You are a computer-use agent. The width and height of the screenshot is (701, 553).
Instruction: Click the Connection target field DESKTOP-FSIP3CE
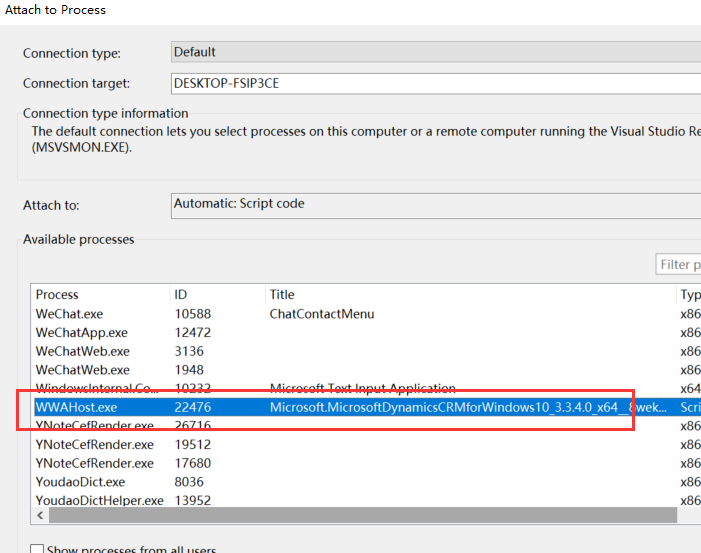click(x=435, y=83)
